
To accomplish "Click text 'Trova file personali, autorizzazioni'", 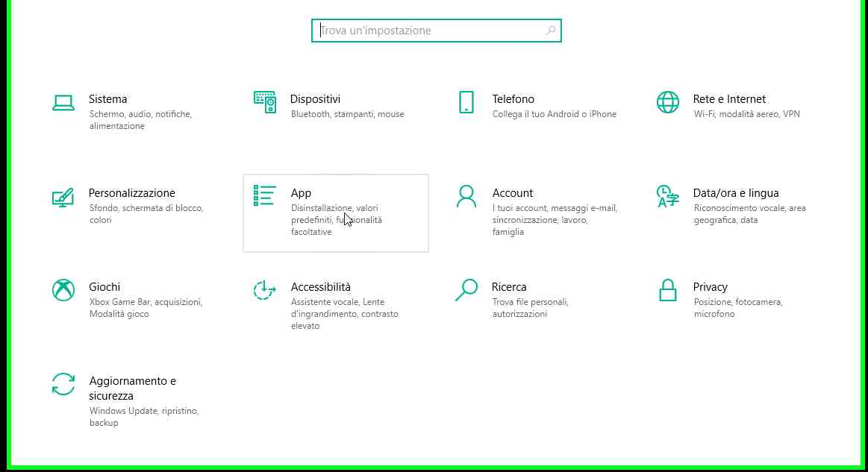I will point(531,308).
